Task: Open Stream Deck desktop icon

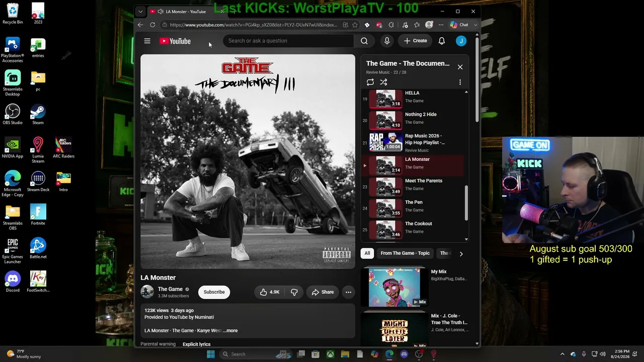Action: tap(38, 182)
